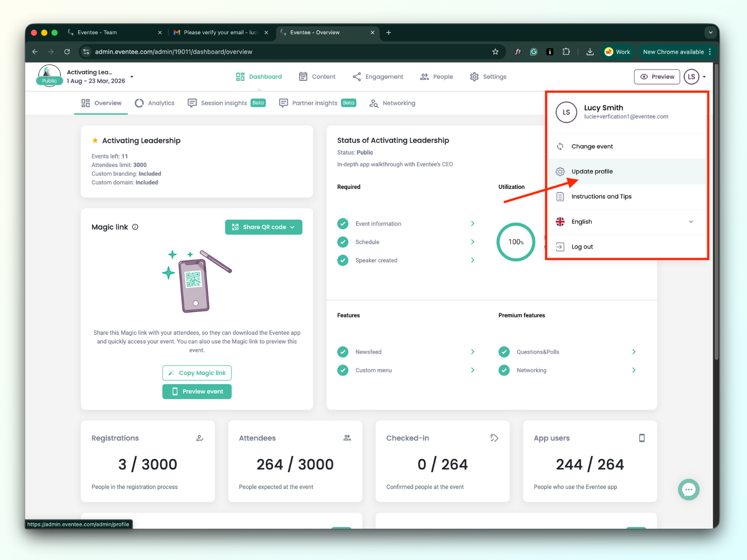Click the New Chrome available update button

(x=677, y=52)
